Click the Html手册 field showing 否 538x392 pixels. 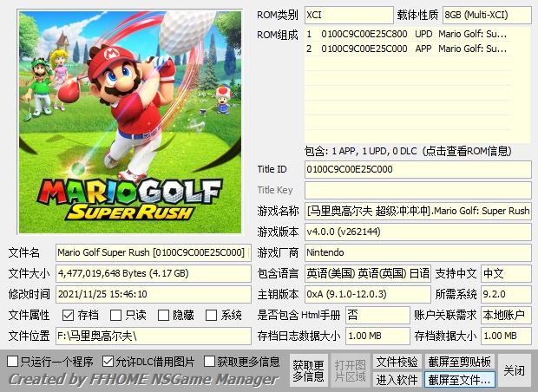(x=377, y=315)
